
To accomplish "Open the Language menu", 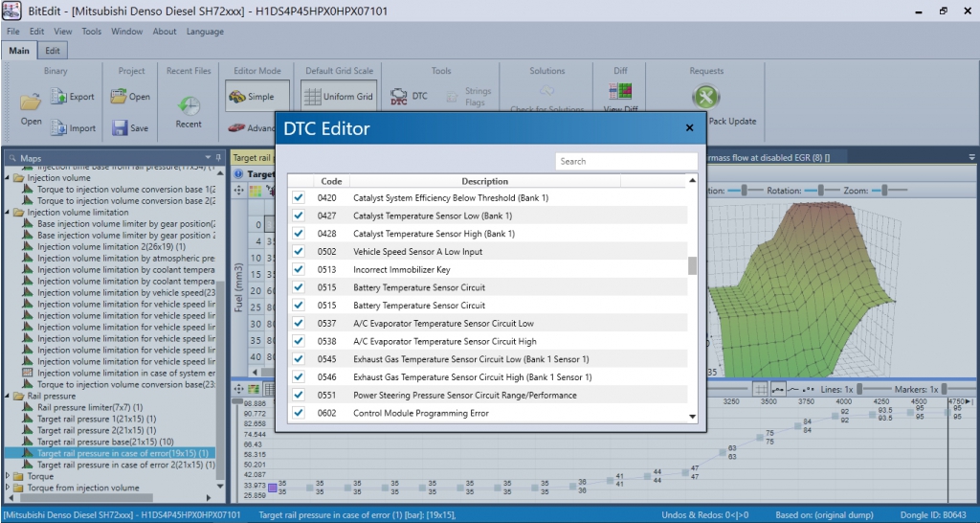I will [x=205, y=32].
